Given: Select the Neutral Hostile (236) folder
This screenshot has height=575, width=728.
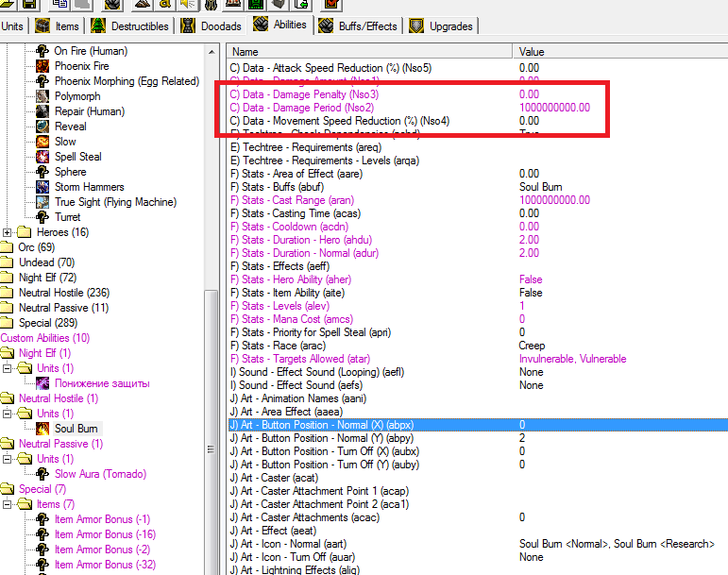Looking at the screenshot, I should 64,293.
